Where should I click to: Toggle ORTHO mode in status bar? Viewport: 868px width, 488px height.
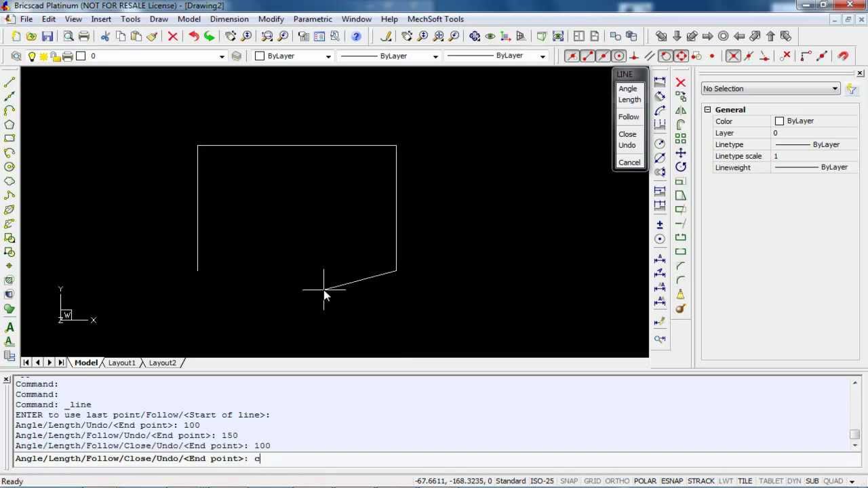point(617,481)
